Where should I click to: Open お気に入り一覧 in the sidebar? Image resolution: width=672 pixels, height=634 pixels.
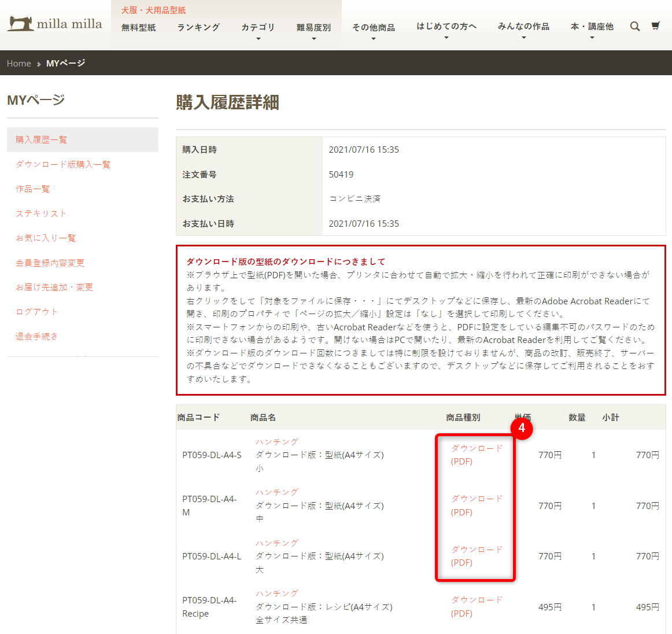(46, 238)
